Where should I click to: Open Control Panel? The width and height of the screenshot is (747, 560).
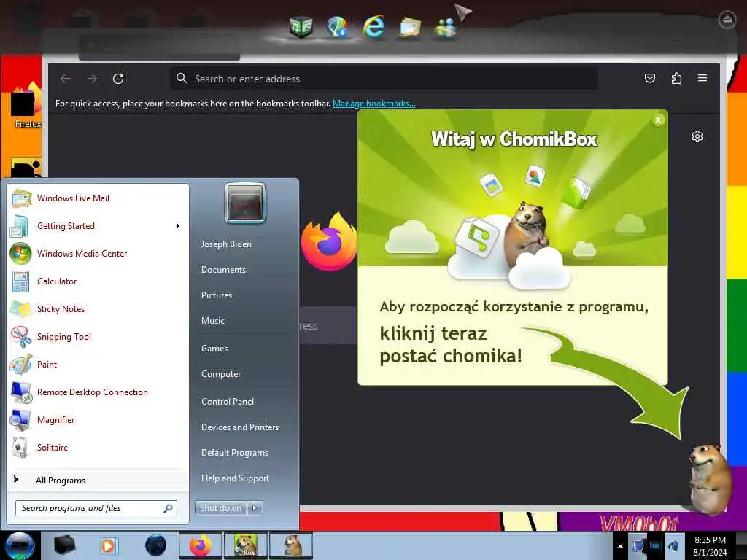228,402
